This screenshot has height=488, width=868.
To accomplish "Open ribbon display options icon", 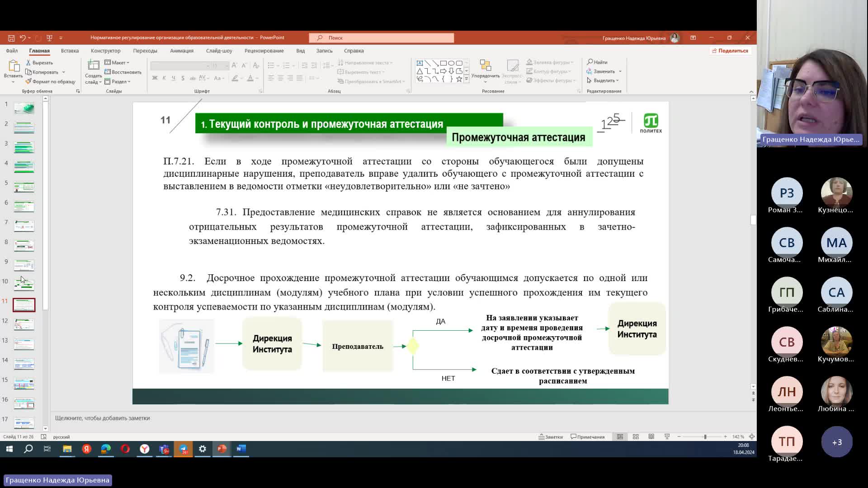I will point(693,38).
